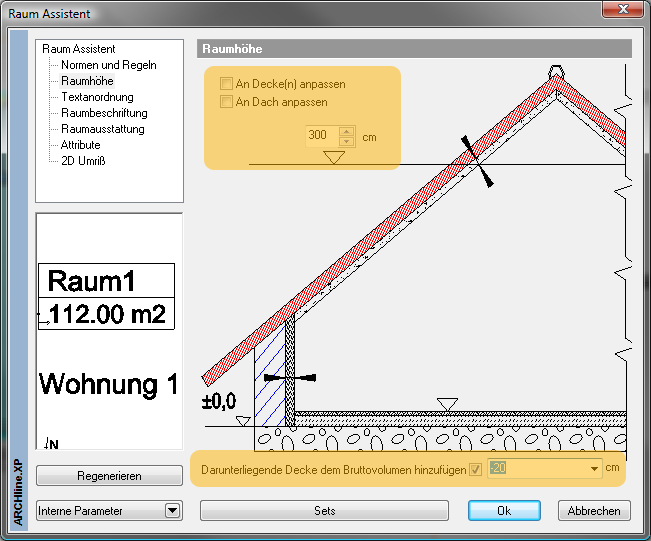This screenshot has height=541, width=651.
Task: Click the ±0,0 level label in the diagram
Action: (219, 401)
